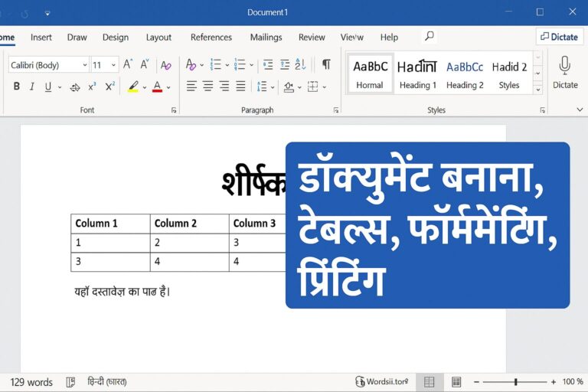
Task: Switch to Web Layout view
Action: pos(456,382)
